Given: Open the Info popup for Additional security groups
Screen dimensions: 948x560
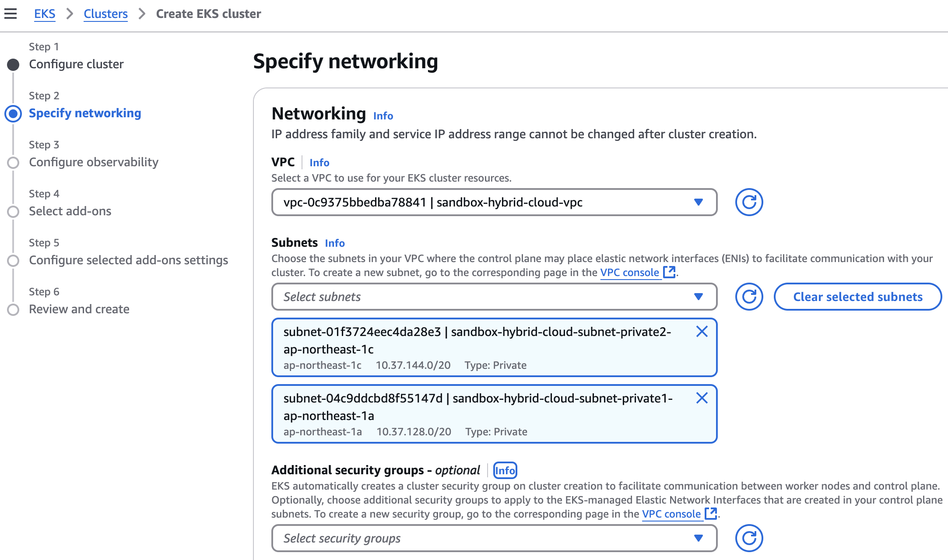Looking at the screenshot, I should coord(505,470).
